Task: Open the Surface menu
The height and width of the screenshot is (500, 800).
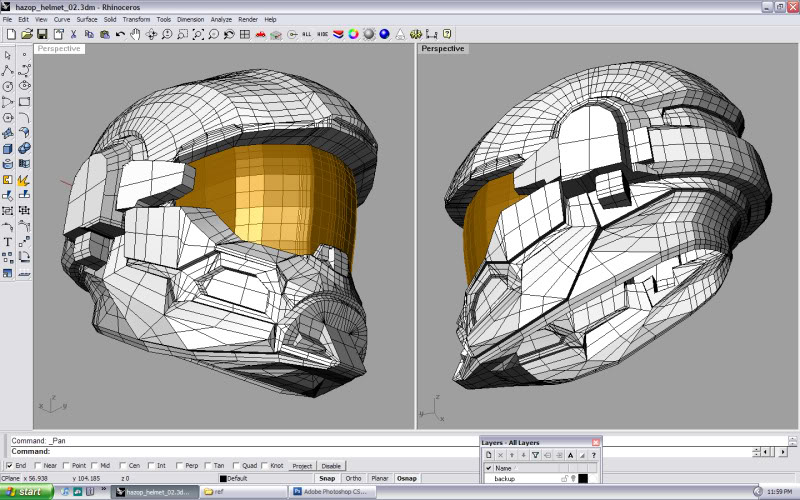Action: pyautogui.click(x=88, y=19)
